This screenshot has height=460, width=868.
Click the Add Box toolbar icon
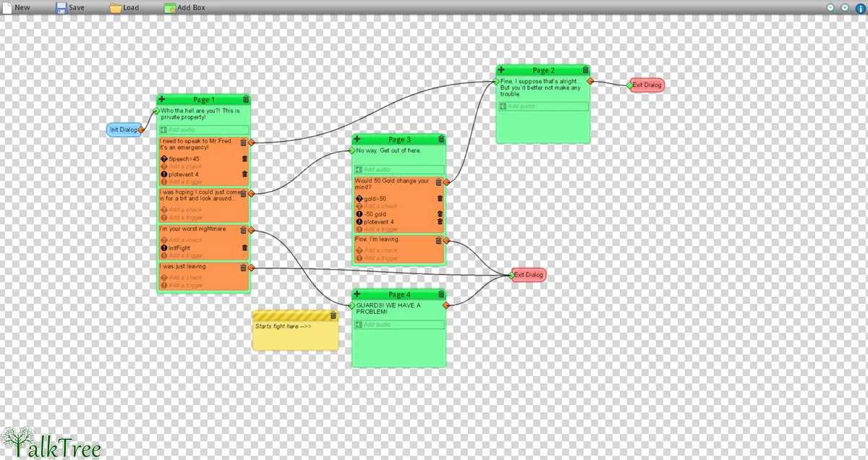click(x=170, y=7)
